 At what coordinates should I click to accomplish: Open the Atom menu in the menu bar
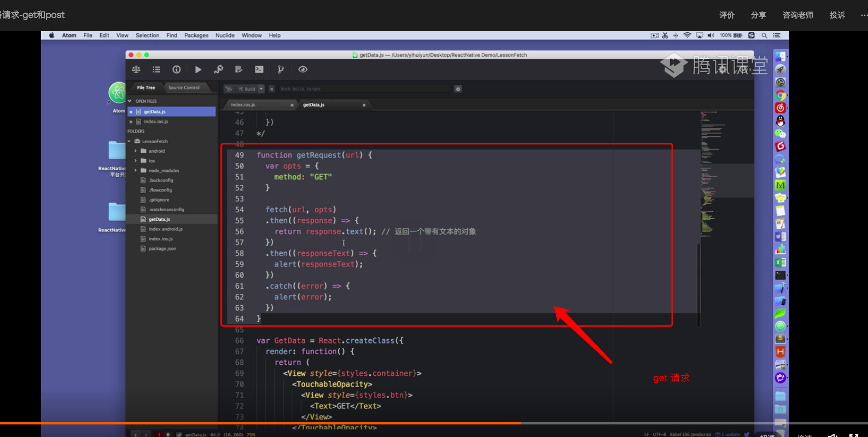pos(69,36)
